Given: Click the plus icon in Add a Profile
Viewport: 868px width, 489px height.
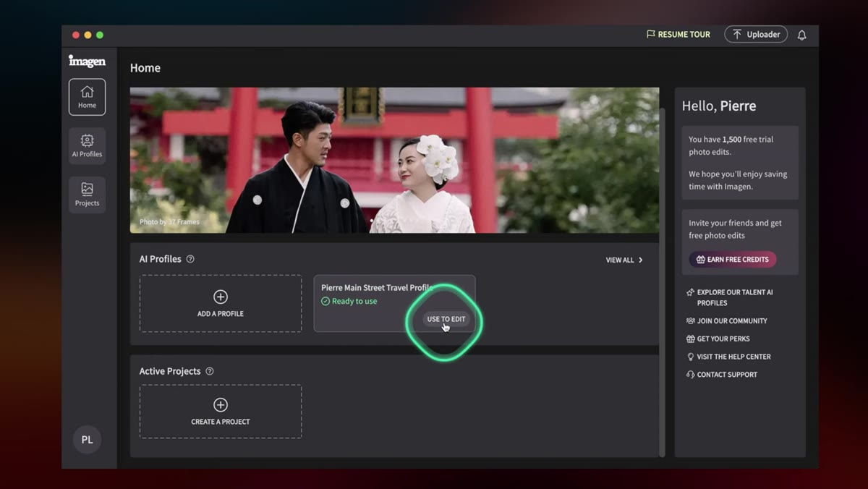Looking at the screenshot, I should pyautogui.click(x=221, y=297).
